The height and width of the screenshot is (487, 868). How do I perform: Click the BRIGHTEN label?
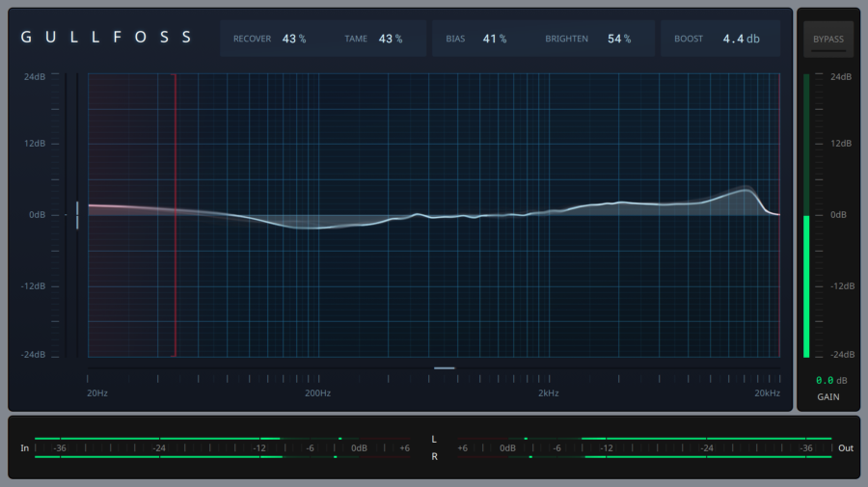click(x=566, y=39)
